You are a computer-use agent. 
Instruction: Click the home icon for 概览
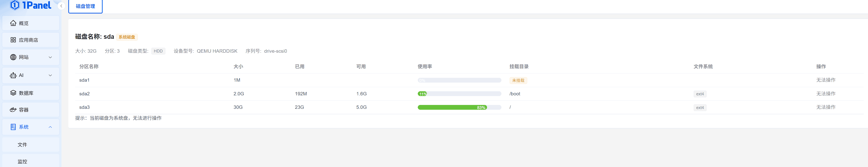tap(13, 23)
